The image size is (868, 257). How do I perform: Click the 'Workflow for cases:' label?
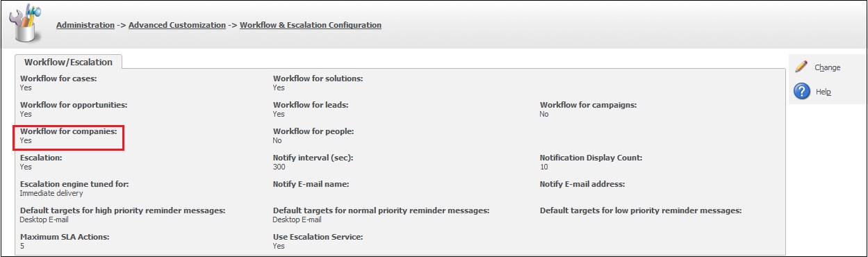(x=58, y=78)
